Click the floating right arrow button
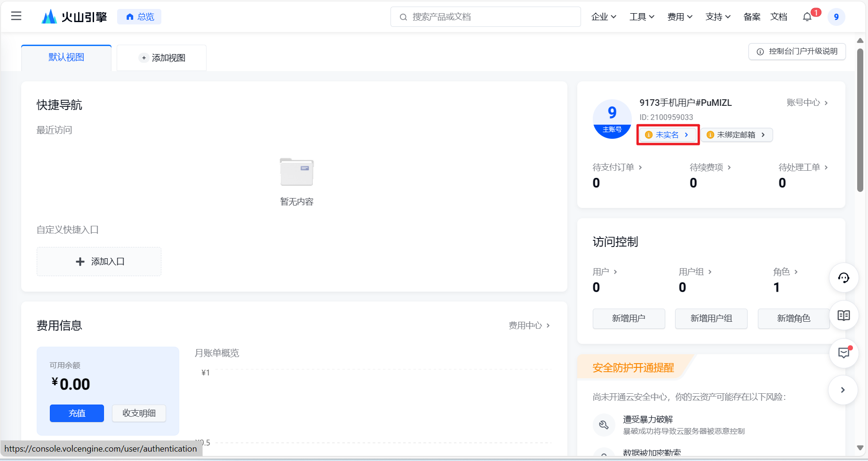 (x=843, y=390)
